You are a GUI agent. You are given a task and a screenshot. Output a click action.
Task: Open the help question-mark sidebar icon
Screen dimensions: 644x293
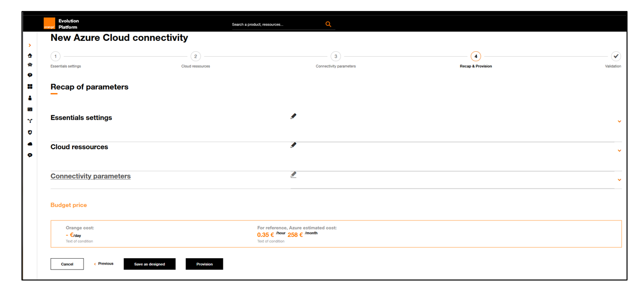tap(30, 75)
